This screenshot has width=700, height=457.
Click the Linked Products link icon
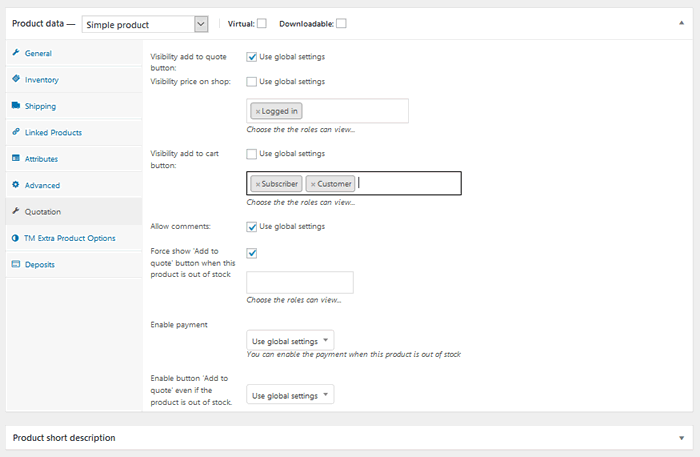tap(16, 132)
